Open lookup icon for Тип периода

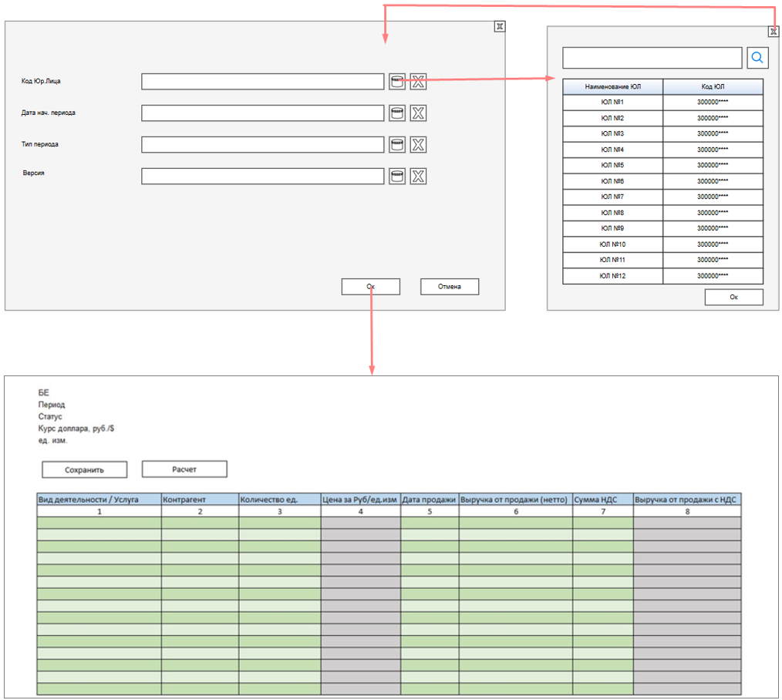[x=396, y=145]
